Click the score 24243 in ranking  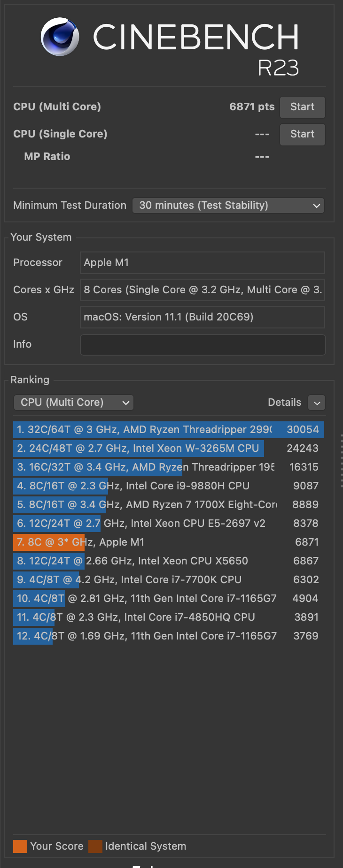[303, 448]
